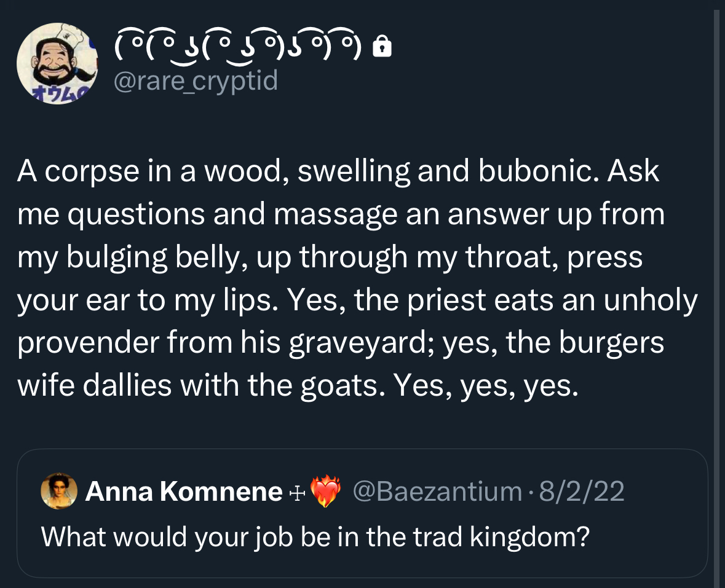Click the text "Yes, yes, yes."
Viewport: 725px width, 588px height.
[x=486, y=386]
